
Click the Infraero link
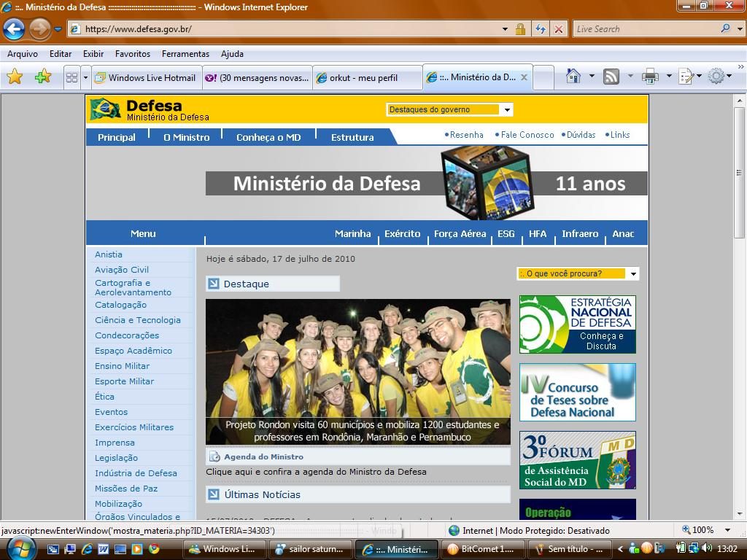580,234
